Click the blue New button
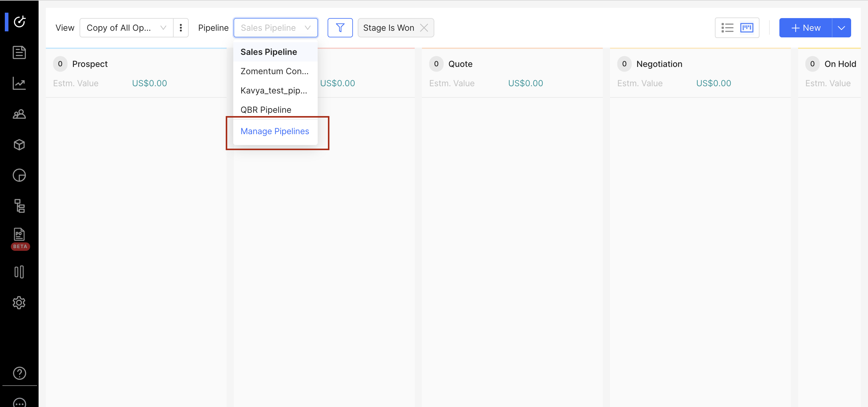The width and height of the screenshot is (868, 407). 805,28
